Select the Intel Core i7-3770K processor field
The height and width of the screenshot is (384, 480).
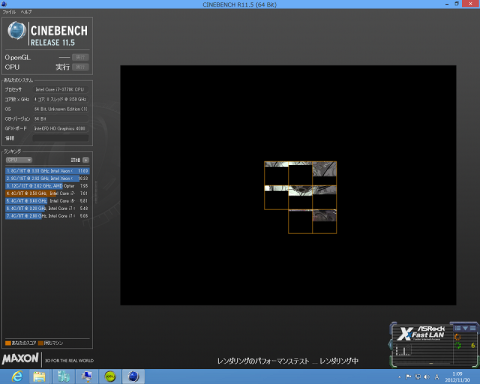tap(61, 89)
